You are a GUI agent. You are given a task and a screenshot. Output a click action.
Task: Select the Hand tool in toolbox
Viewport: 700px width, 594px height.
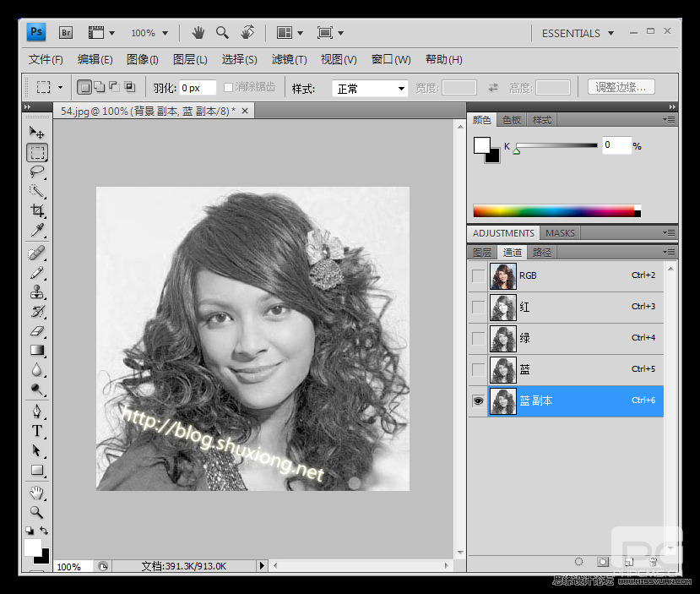[37, 493]
